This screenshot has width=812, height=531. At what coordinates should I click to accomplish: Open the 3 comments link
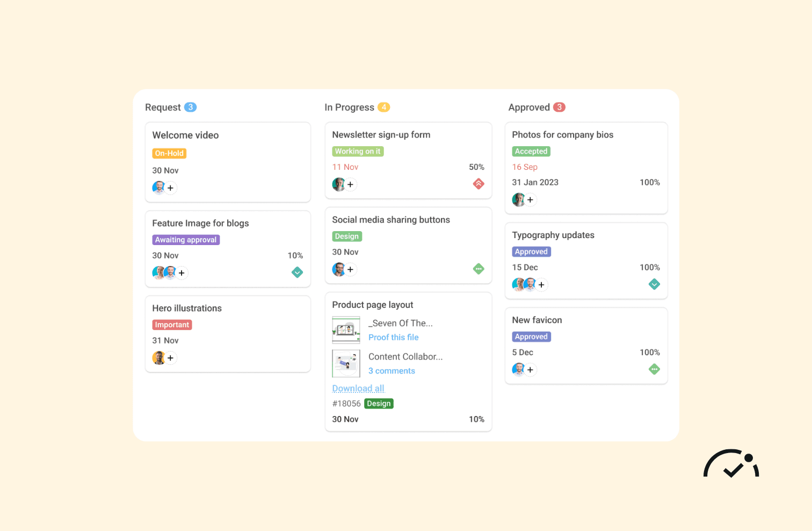coord(392,371)
